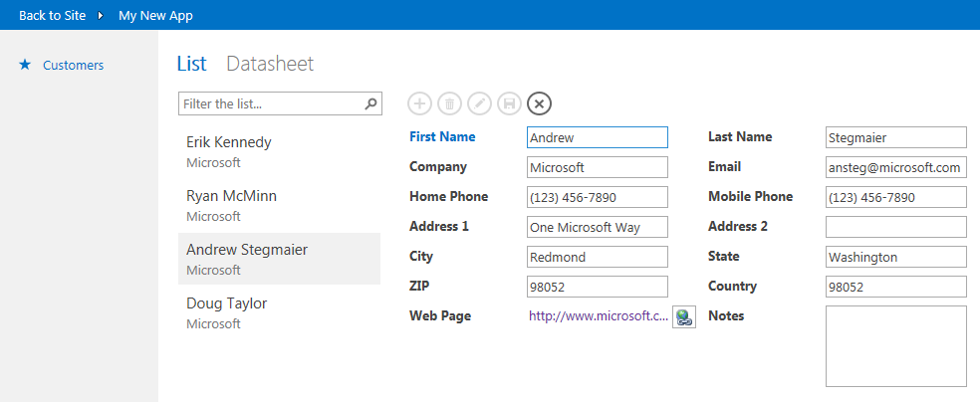Cancel editing with the X icon
The image size is (980, 402).
point(539,103)
